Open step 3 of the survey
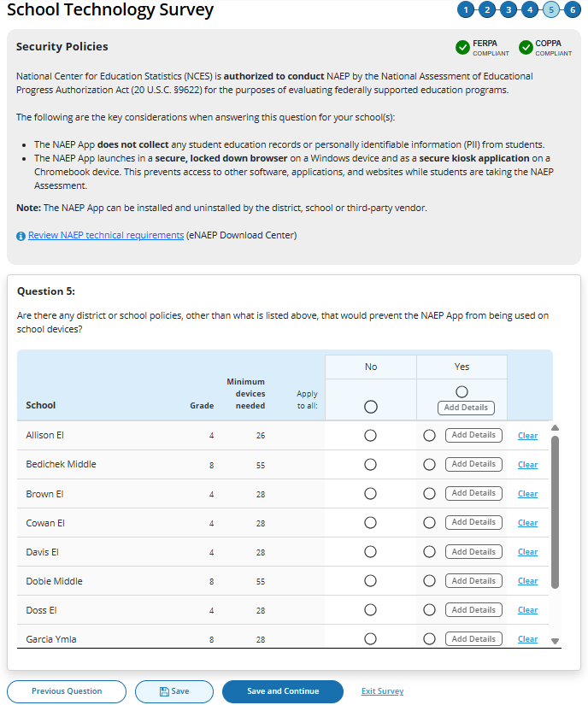Image resolution: width=588 pixels, height=705 pixels. tap(509, 10)
